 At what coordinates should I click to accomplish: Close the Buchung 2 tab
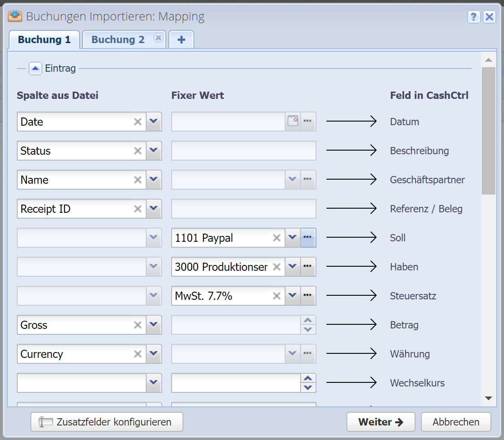158,38
